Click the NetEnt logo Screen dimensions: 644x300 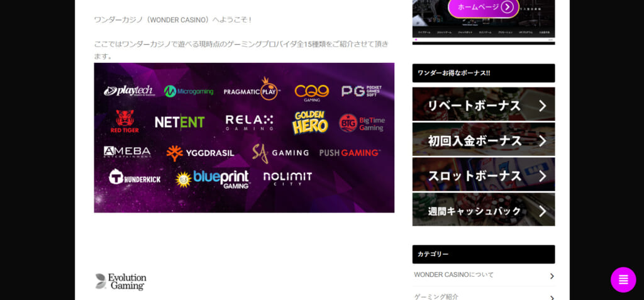pos(179,122)
